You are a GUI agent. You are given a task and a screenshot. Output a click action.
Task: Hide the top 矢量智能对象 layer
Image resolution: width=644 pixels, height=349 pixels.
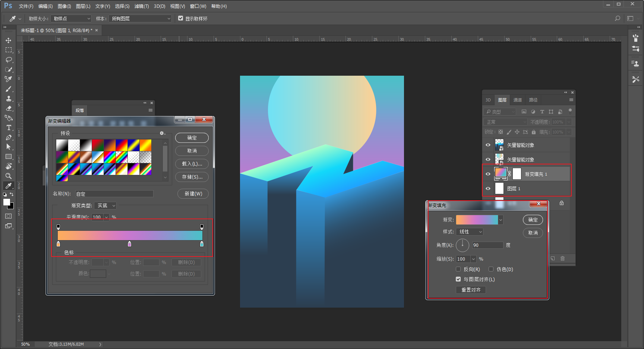[488, 145]
